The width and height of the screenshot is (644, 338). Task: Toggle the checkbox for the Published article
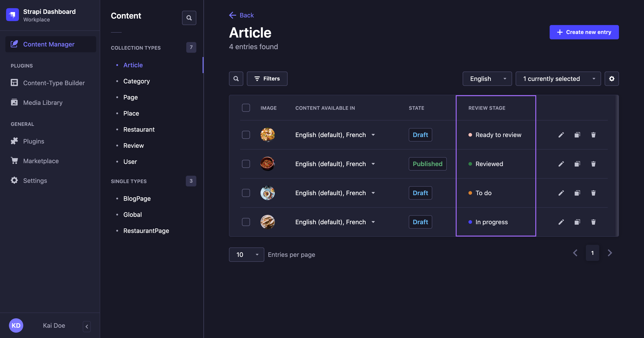pos(246,164)
